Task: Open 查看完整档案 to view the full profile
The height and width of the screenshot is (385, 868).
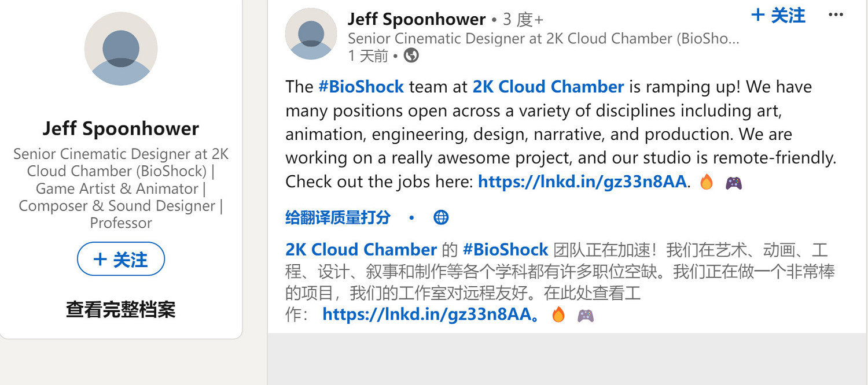Action: pyautogui.click(x=120, y=310)
